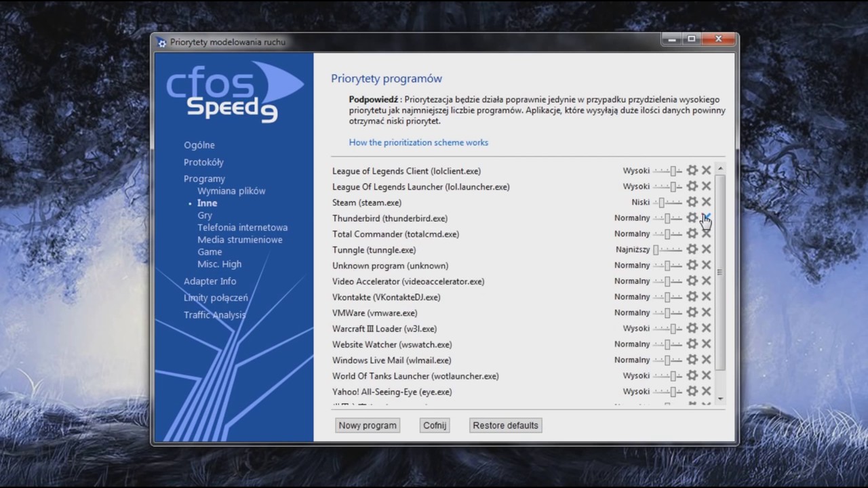Image resolution: width=868 pixels, height=488 pixels.
Task: Select Telefonia internetowa subcategory
Action: 243,228
